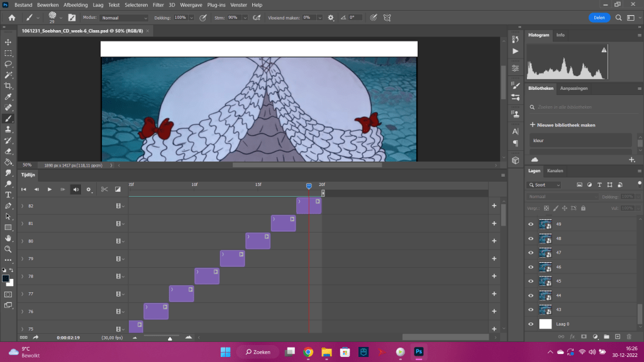
Task: Hide layer 45 in layers panel
Action: 531,282
